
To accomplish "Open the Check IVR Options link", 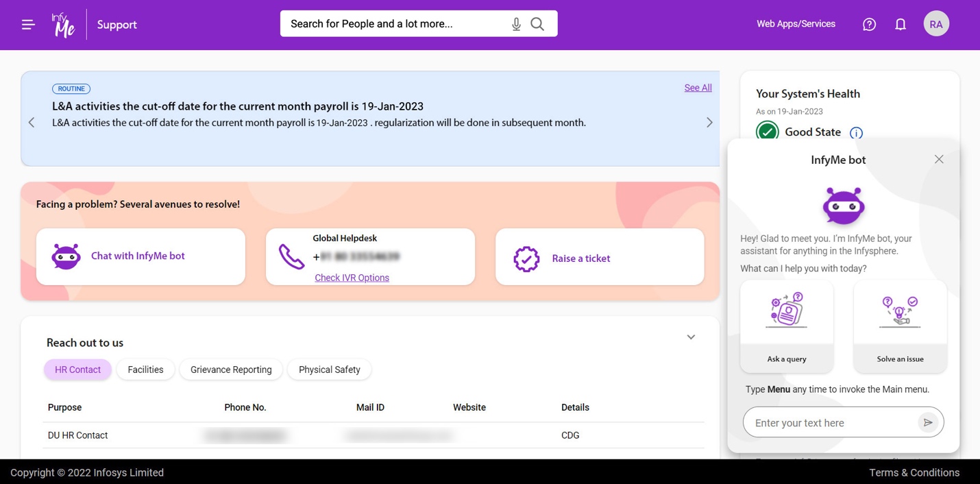I will click(352, 278).
